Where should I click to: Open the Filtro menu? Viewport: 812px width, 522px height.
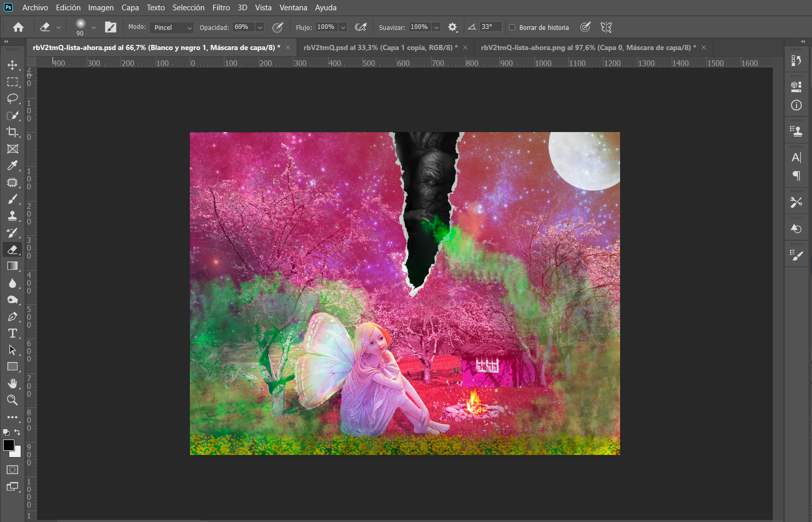tap(221, 8)
